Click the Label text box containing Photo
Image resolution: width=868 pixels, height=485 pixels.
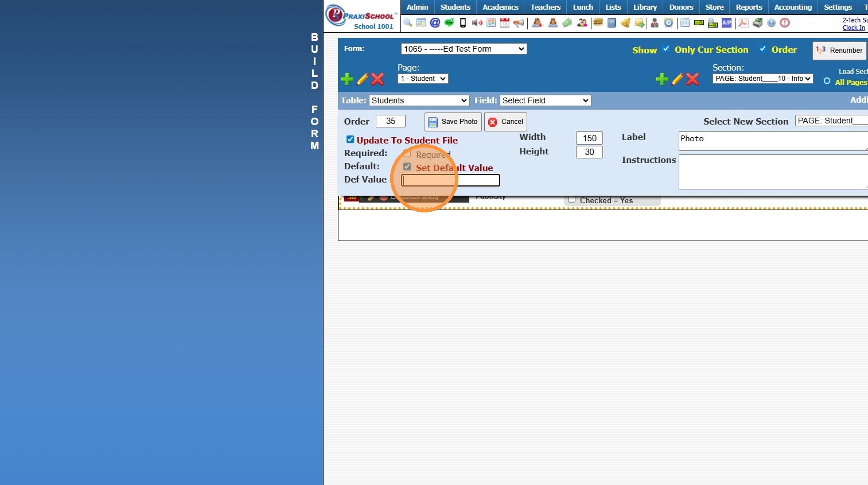tap(773, 141)
